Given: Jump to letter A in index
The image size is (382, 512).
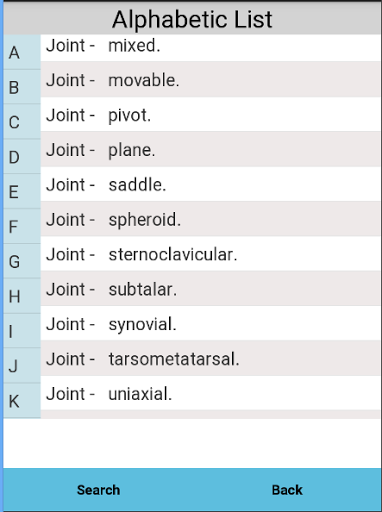Looking at the screenshot, I should pyautogui.click(x=22, y=52).
